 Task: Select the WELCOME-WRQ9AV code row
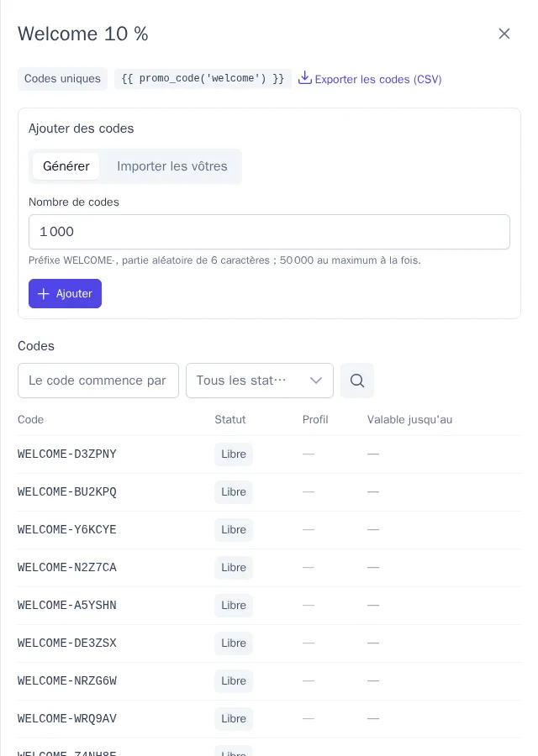pyautogui.click(x=269, y=718)
